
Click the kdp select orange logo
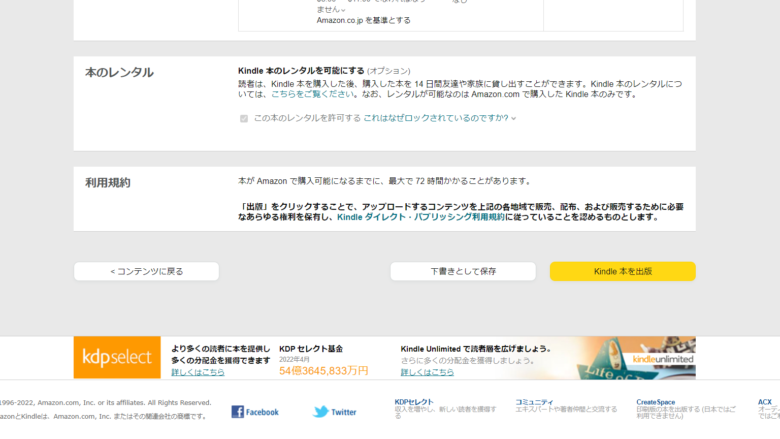click(x=117, y=357)
